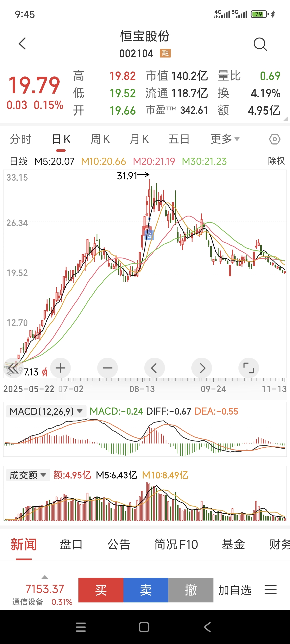Open the 盘口 tab
Screen dimensions: 290x644
click(71, 544)
